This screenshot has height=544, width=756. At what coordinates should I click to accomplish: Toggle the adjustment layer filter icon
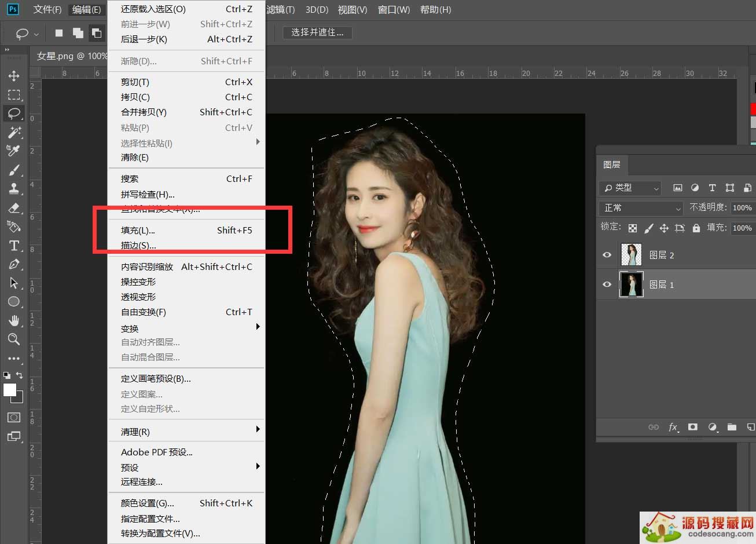[x=695, y=188]
